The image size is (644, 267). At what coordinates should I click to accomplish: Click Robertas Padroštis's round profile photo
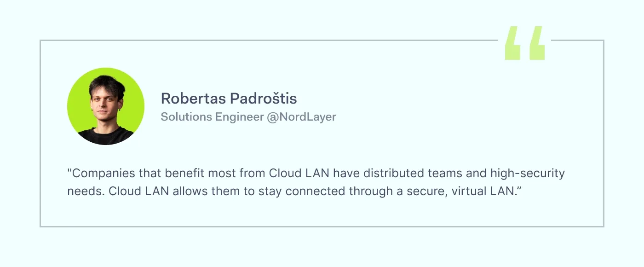106,106
